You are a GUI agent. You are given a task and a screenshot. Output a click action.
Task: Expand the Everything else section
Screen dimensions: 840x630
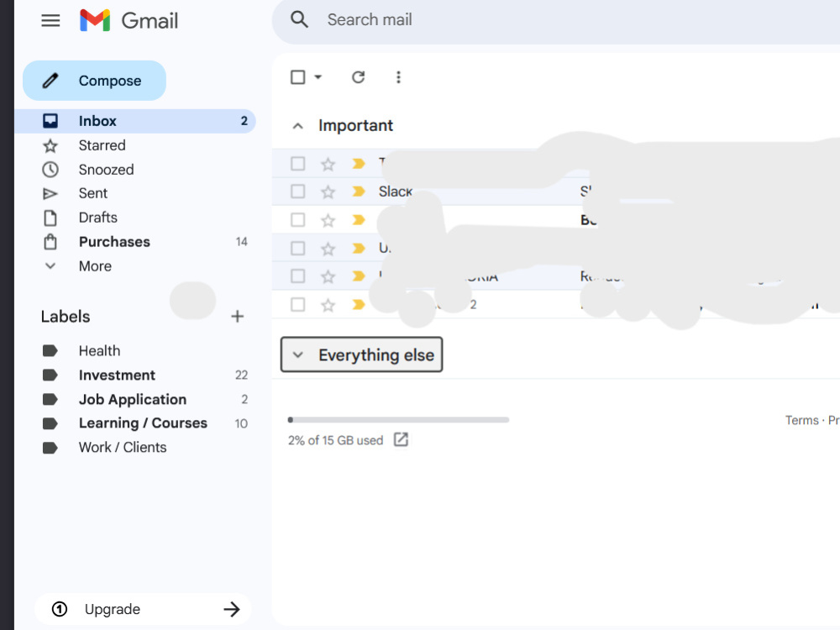pyautogui.click(x=361, y=354)
